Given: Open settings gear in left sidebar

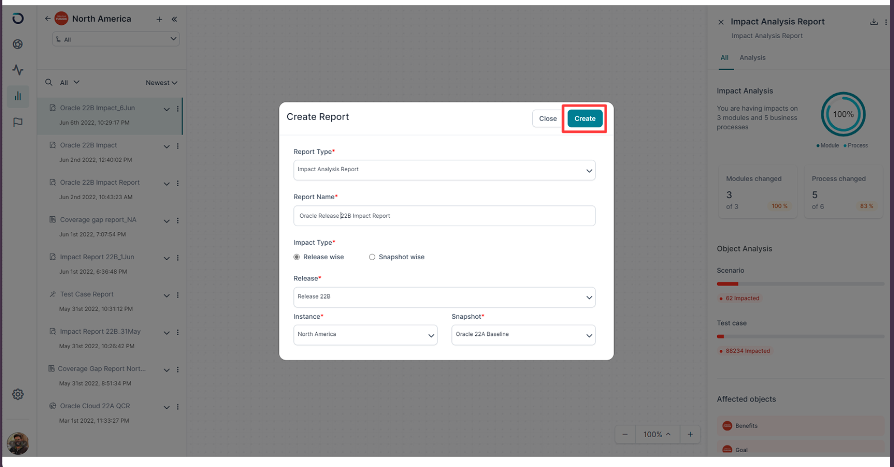Looking at the screenshot, I should pyautogui.click(x=18, y=394).
